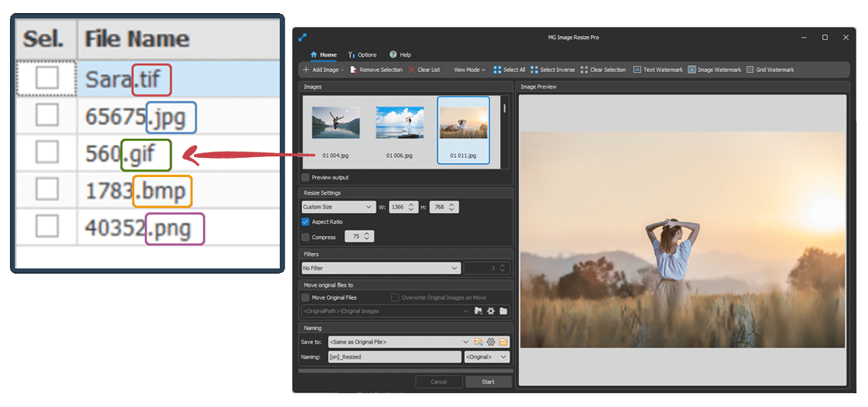Click the Start button
The image size is (868, 407).
[488, 382]
